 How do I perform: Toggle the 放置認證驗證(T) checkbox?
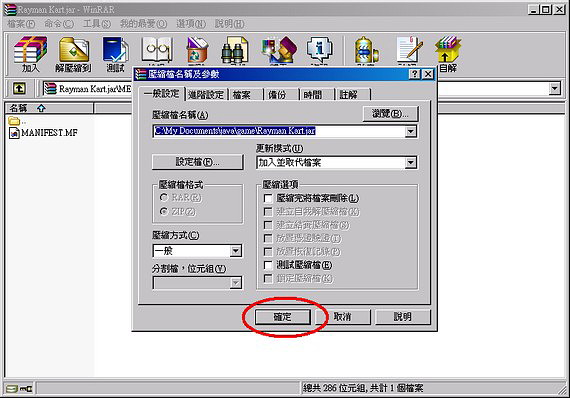(268, 239)
